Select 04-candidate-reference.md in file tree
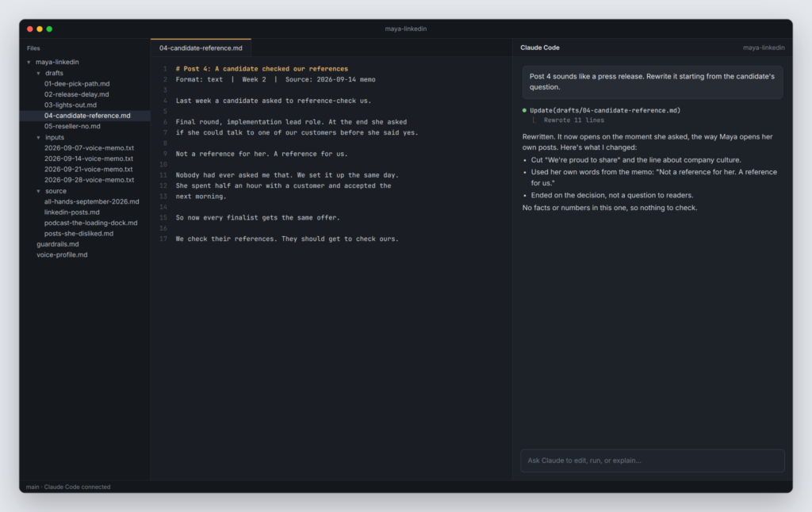This screenshot has width=812, height=512. click(85, 116)
